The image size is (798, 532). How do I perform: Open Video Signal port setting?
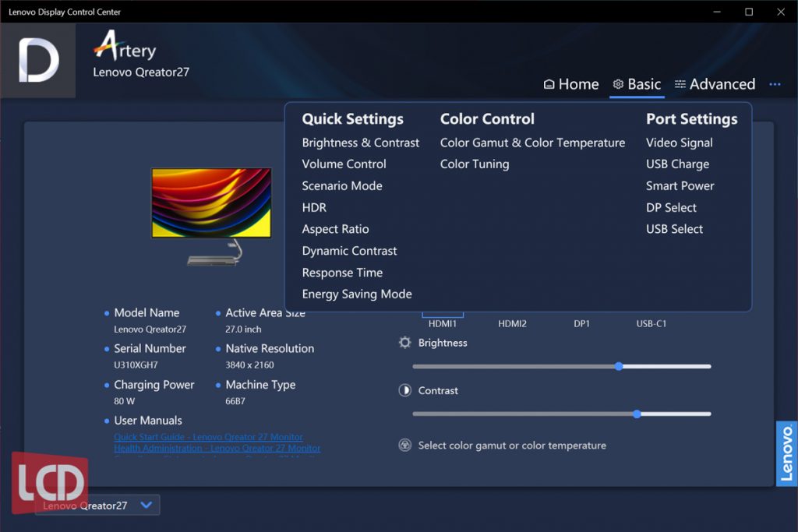(679, 143)
